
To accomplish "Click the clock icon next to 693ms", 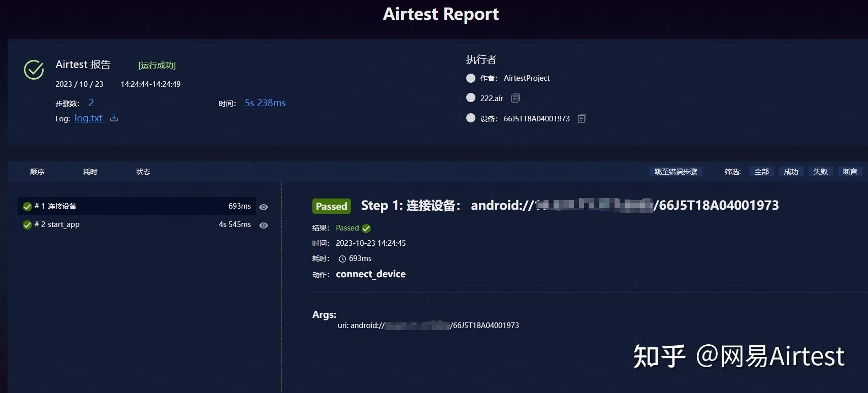I will pyautogui.click(x=342, y=259).
